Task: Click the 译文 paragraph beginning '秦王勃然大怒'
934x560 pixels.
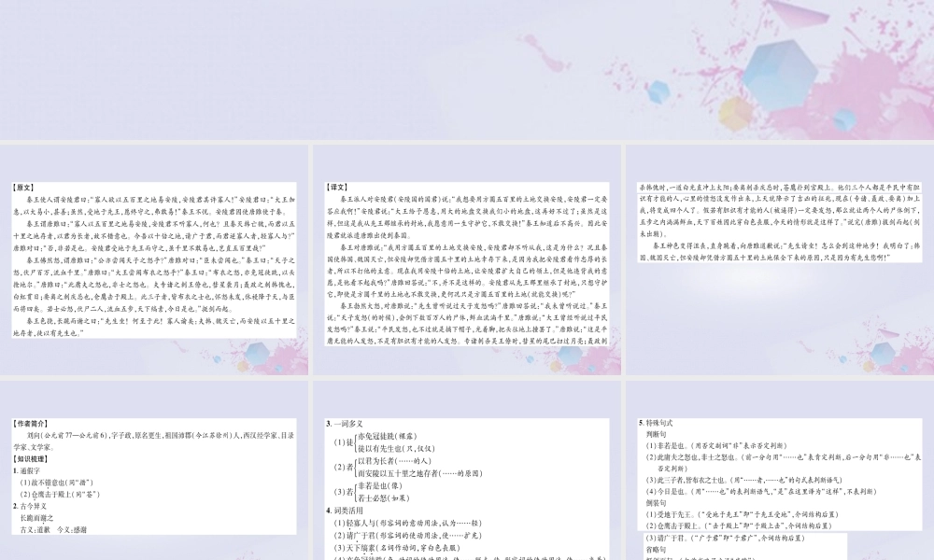Action: [467, 323]
